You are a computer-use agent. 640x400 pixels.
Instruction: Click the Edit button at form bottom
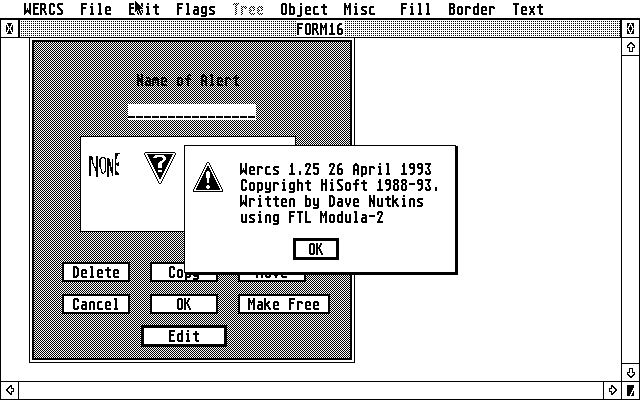pyautogui.click(x=184, y=336)
